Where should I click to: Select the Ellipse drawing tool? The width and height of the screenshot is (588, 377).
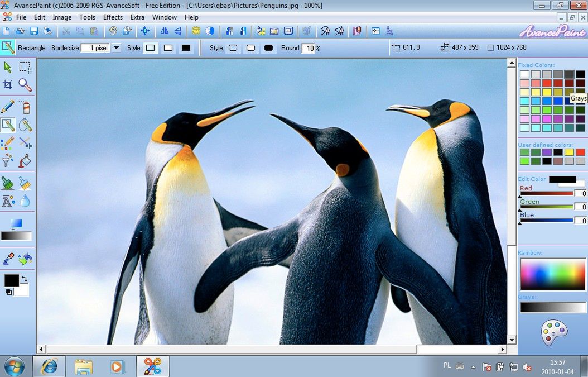pyautogui.click(x=26, y=125)
